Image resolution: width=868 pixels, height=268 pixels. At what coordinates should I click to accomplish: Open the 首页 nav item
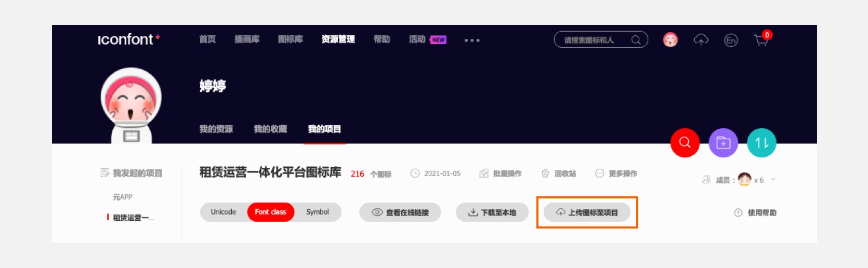207,39
